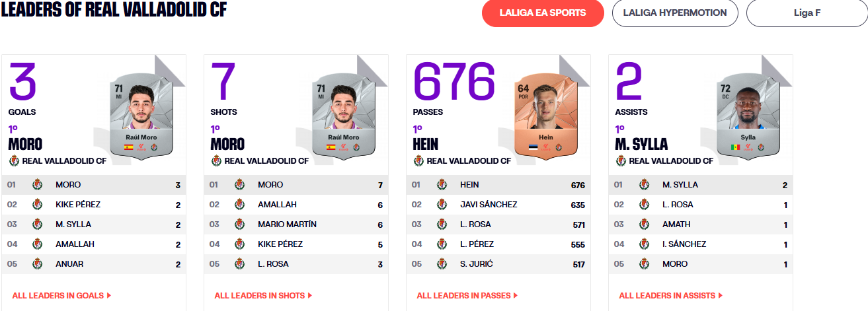868x311 pixels.
Task: Click Hein's orange goalkeeper card
Action: coord(543,117)
